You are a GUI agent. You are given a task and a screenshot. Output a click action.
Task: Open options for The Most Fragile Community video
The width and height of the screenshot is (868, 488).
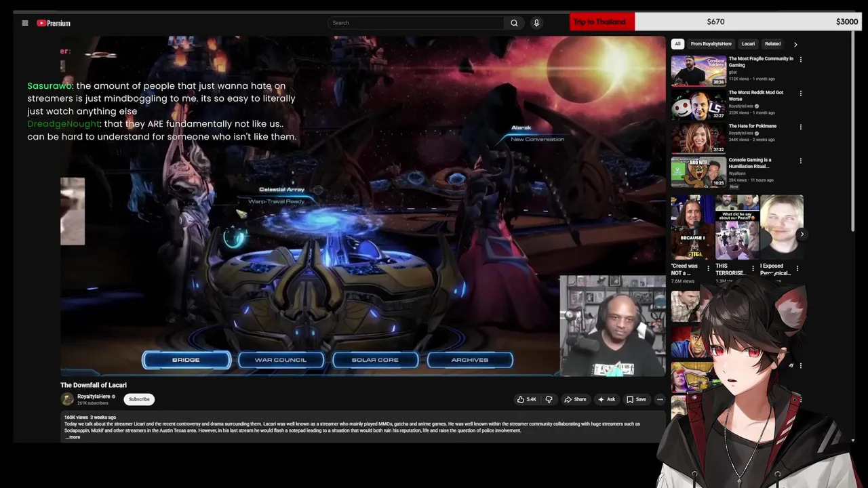tap(801, 60)
